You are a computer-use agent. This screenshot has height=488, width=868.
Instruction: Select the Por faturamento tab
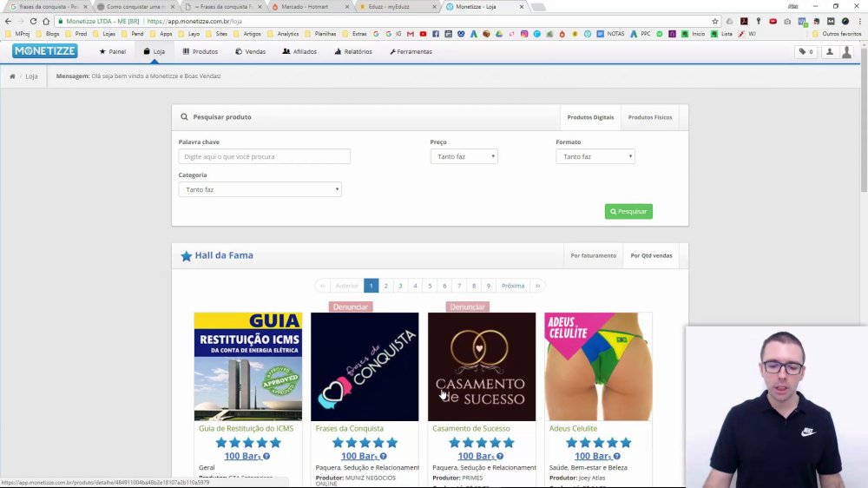593,256
